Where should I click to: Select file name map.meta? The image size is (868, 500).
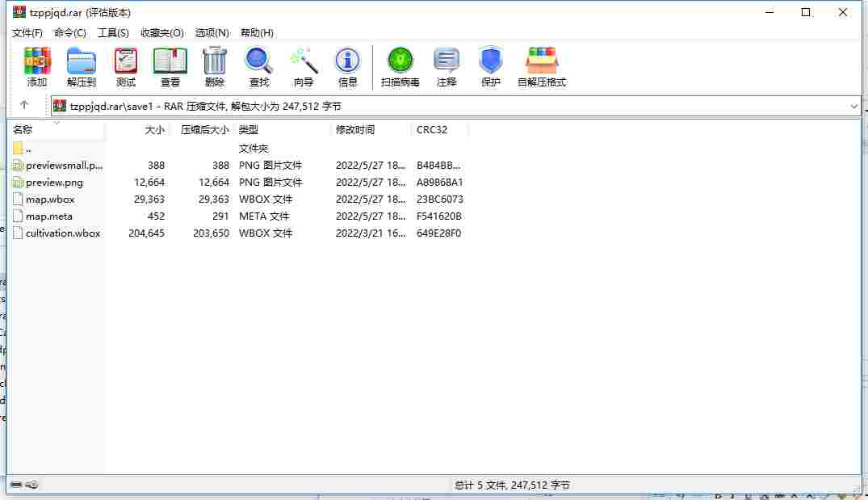click(48, 216)
